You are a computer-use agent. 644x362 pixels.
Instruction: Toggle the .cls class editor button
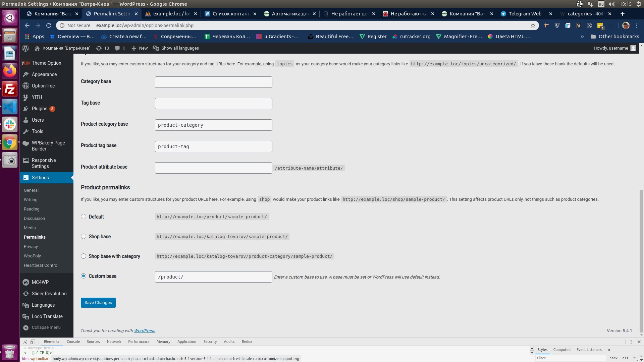pyautogui.click(x=625, y=358)
